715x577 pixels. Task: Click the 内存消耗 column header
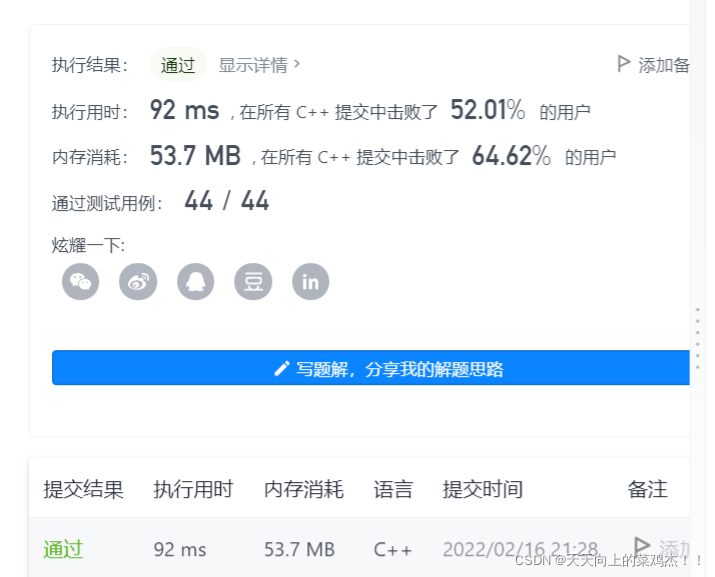(x=304, y=489)
